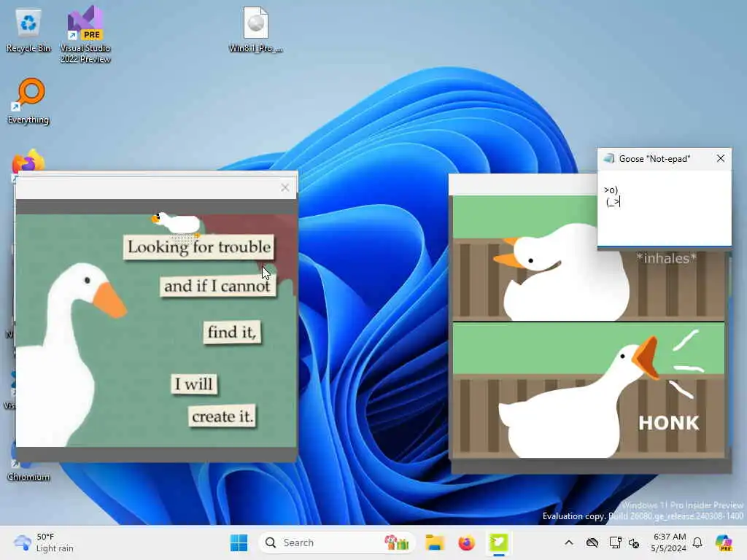The height and width of the screenshot is (560, 747).
Task: Open the clock showing 6:37 AM
Action: pos(669,542)
